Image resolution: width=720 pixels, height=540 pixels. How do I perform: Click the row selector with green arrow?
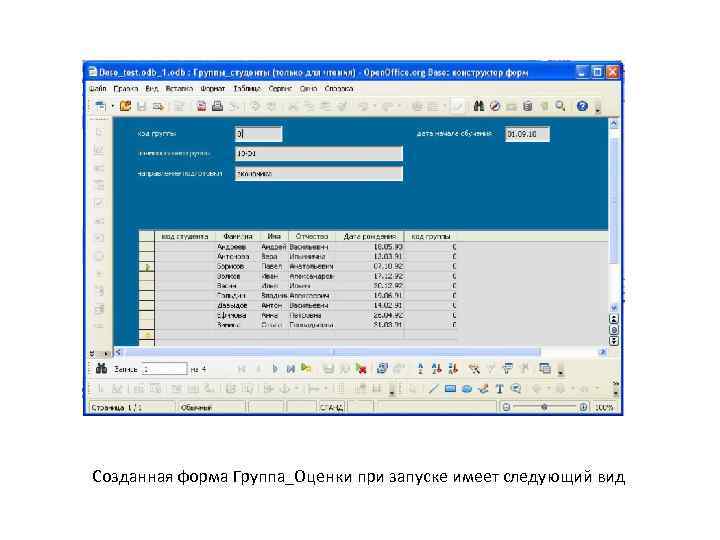point(147,267)
